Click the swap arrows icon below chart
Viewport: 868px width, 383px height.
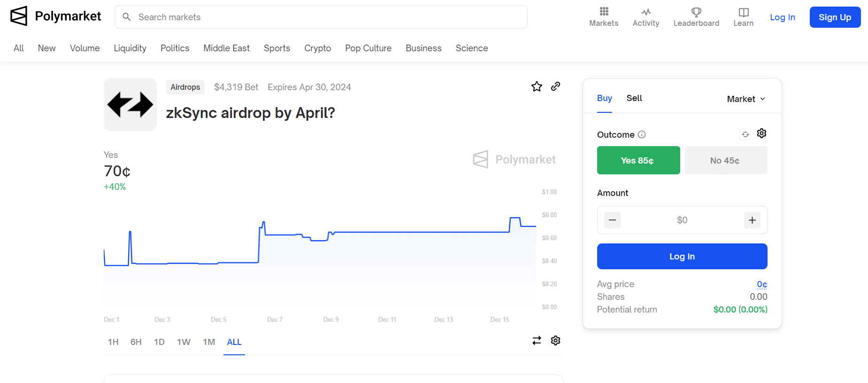coord(537,341)
